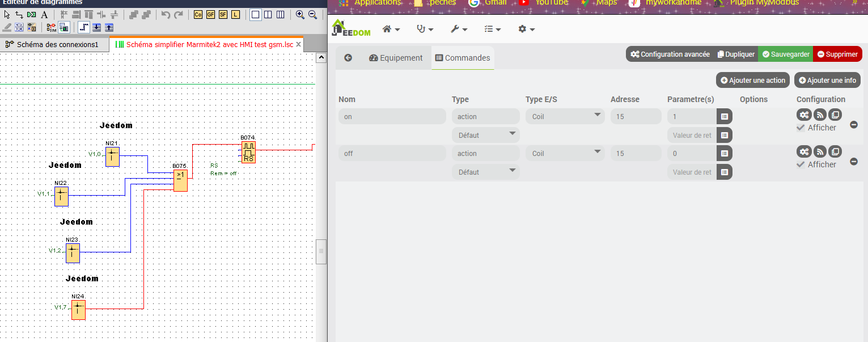The height and width of the screenshot is (342, 868).
Task: Select the arrow selection tool in LOGO editor
Action: point(7,15)
